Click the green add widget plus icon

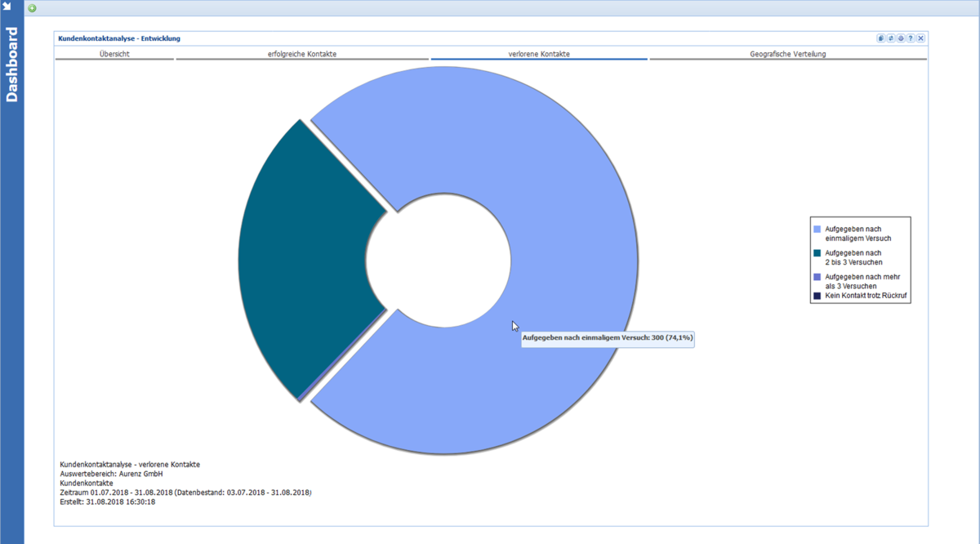[x=32, y=8]
